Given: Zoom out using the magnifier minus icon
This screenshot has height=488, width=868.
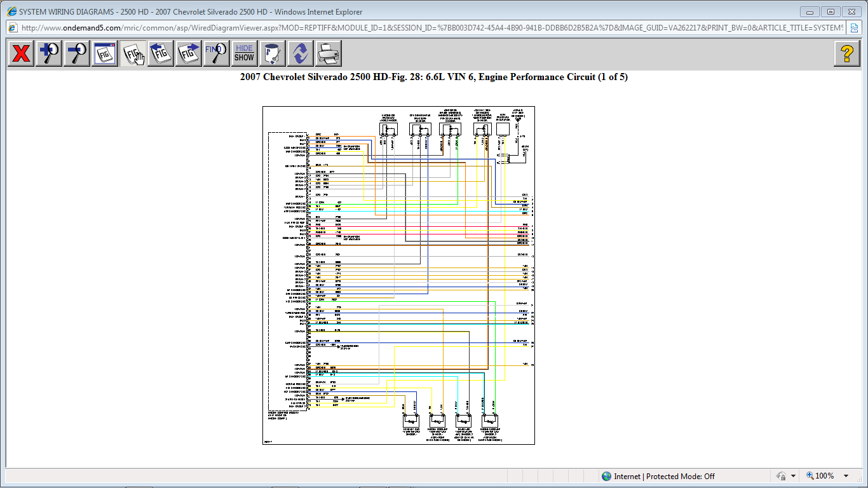Looking at the screenshot, I should [76, 53].
